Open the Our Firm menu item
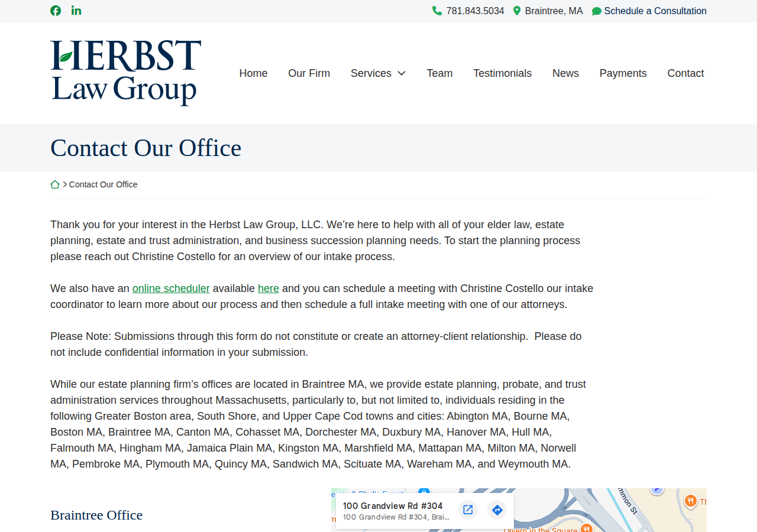 coord(309,73)
